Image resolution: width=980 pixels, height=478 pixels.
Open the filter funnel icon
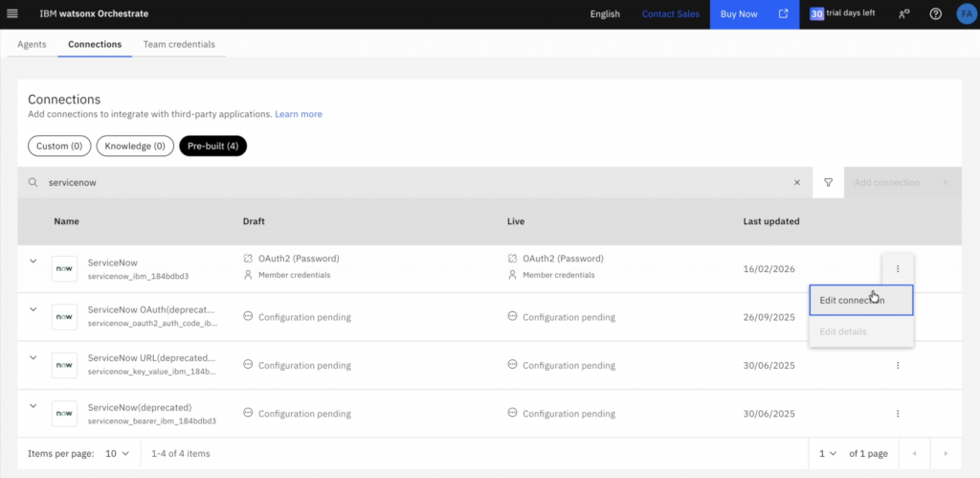pos(828,183)
